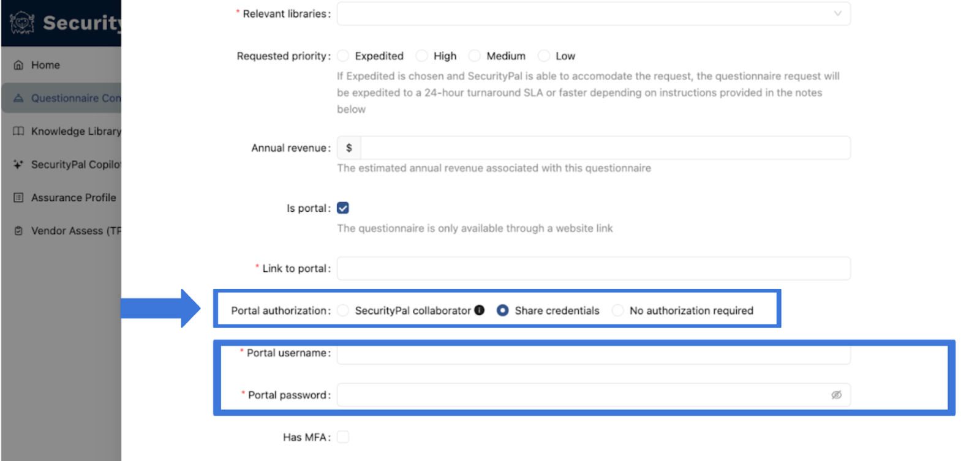Select Expedited priority radio button
The width and height of the screenshot is (980, 461).
click(343, 56)
